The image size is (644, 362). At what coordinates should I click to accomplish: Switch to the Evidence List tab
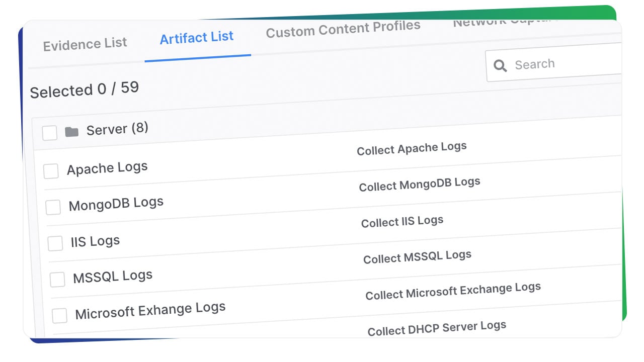85,44
